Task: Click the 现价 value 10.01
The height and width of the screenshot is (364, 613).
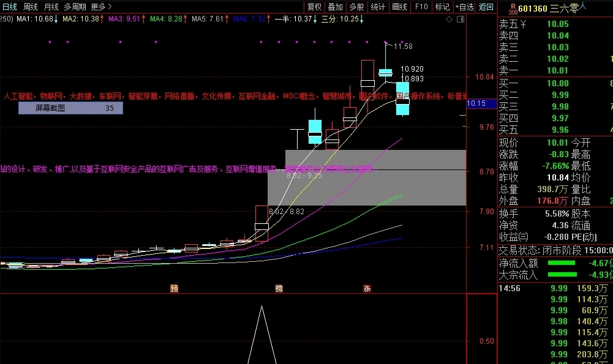Action: click(557, 143)
